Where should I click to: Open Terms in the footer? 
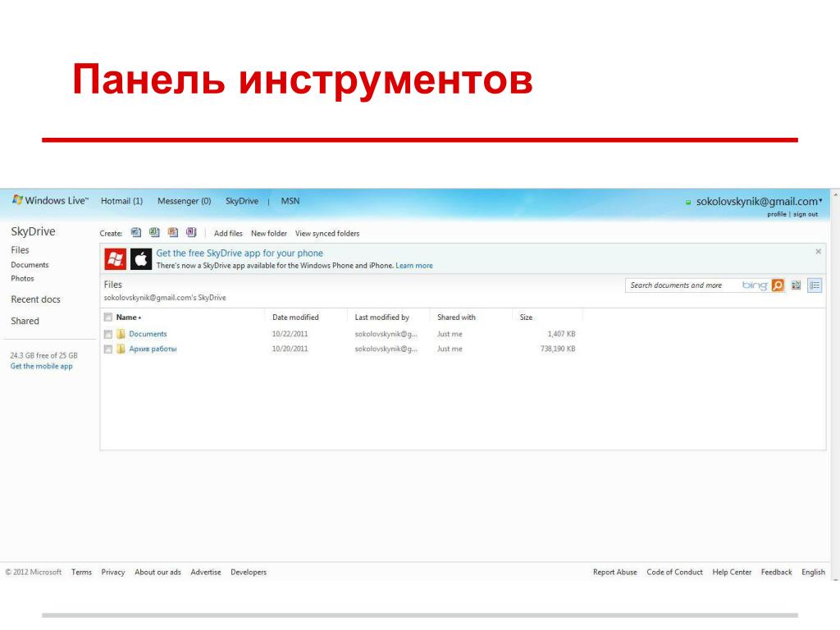(x=81, y=572)
